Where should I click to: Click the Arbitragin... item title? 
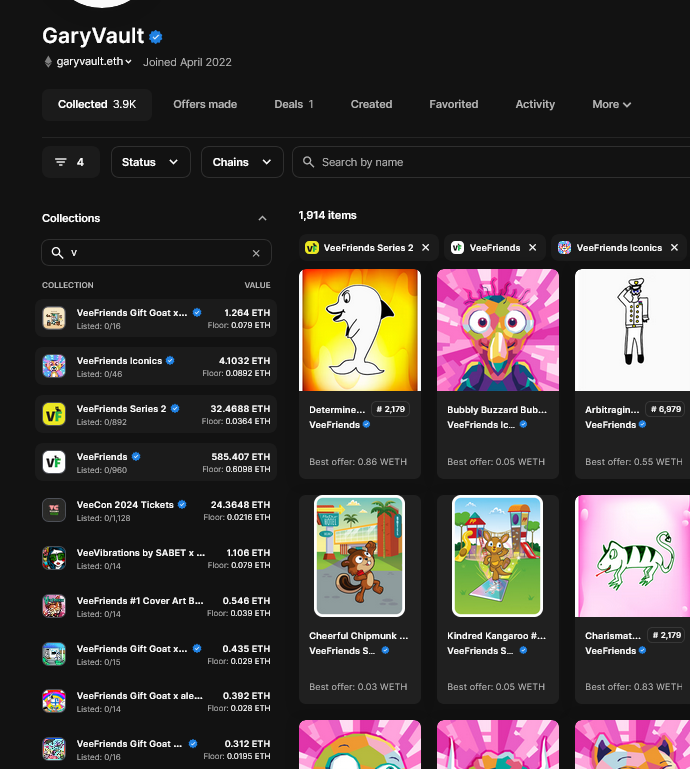pos(612,410)
